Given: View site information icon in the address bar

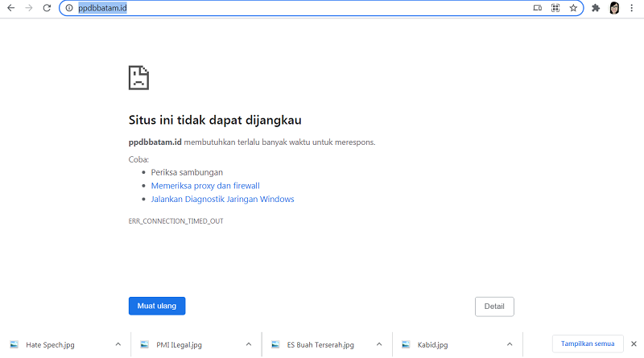Looking at the screenshot, I should click(x=69, y=8).
